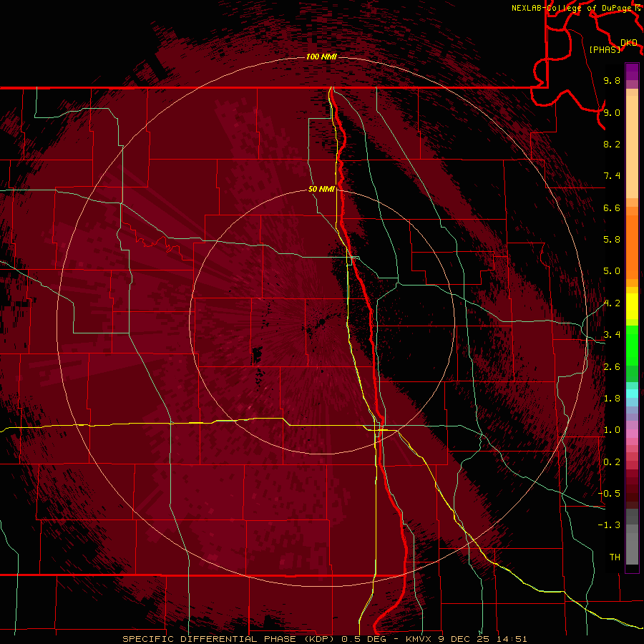Viewport: 644px width, 644px height.
Task: Pick the peach swatch on the color bar
Action: [x=632, y=148]
